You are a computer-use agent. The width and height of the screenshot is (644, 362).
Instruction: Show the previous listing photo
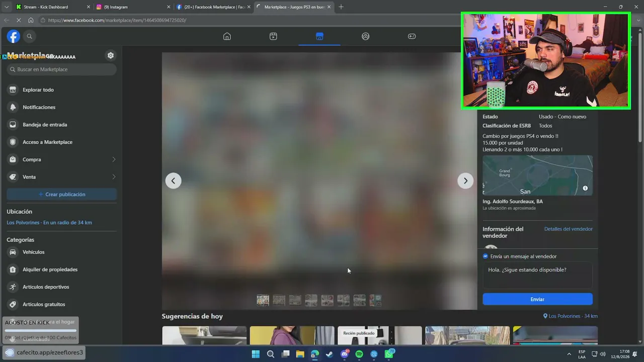(173, 181)
